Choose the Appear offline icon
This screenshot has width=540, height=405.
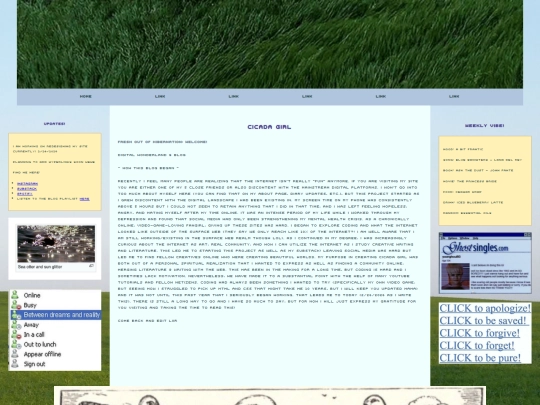(x=15, y=354)
